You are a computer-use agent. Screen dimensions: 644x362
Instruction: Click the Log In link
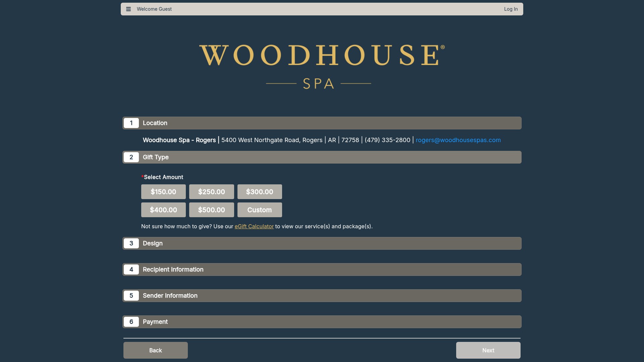click(511, 9)
